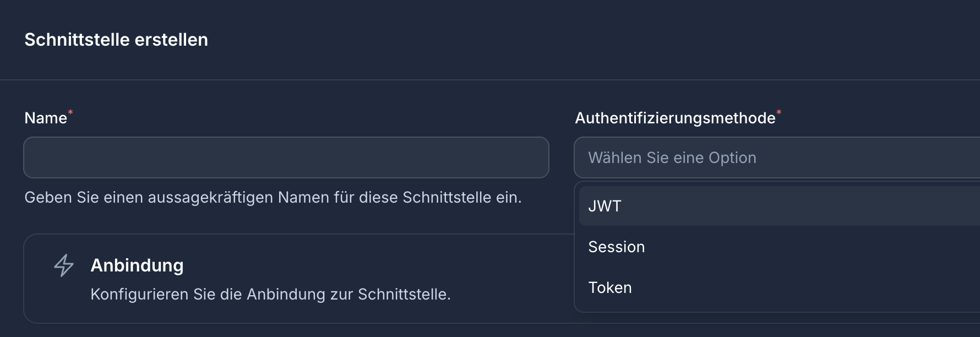Click the red asterisk next to Name
The height and width of the screenshot is (337, 980).
[x=70, y=113]
